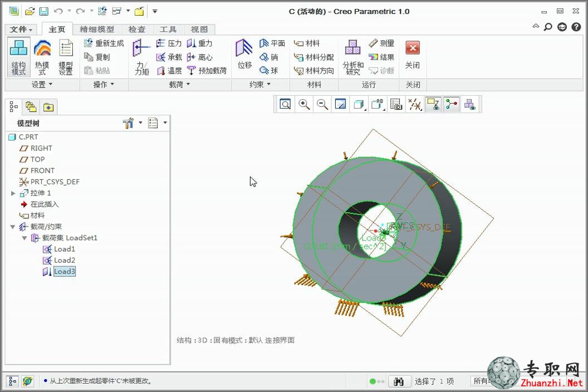Add a 预加载荷 preload
588x392 pixels.
tap(207, 71)
